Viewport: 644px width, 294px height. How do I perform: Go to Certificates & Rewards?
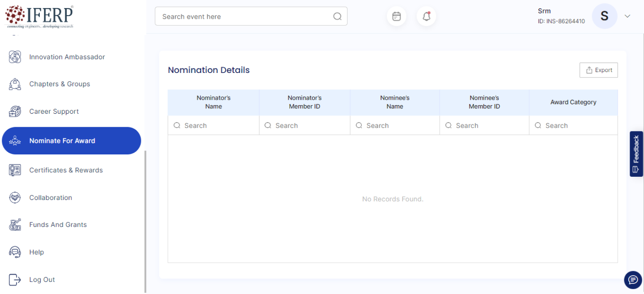point(66,170)
